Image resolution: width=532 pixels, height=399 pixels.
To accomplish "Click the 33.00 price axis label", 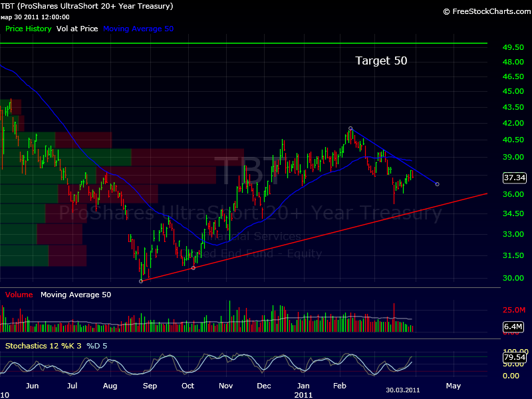I will point(513,235).
